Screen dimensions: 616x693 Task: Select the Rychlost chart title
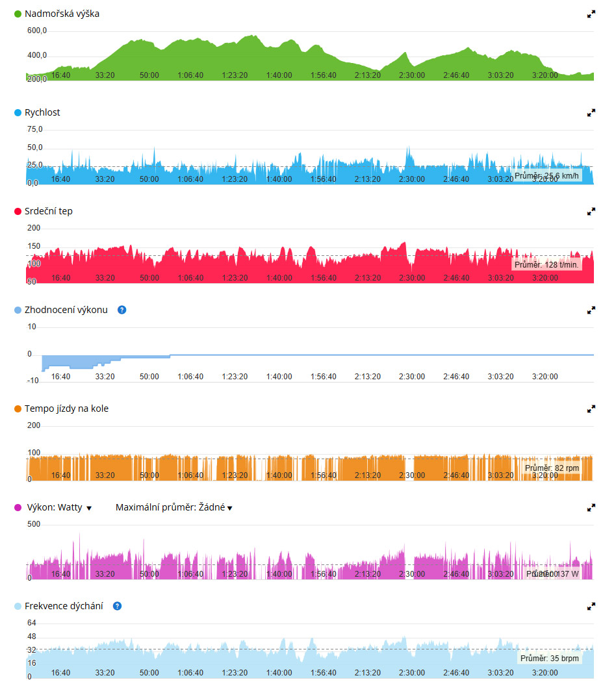(x=42, y=112)
